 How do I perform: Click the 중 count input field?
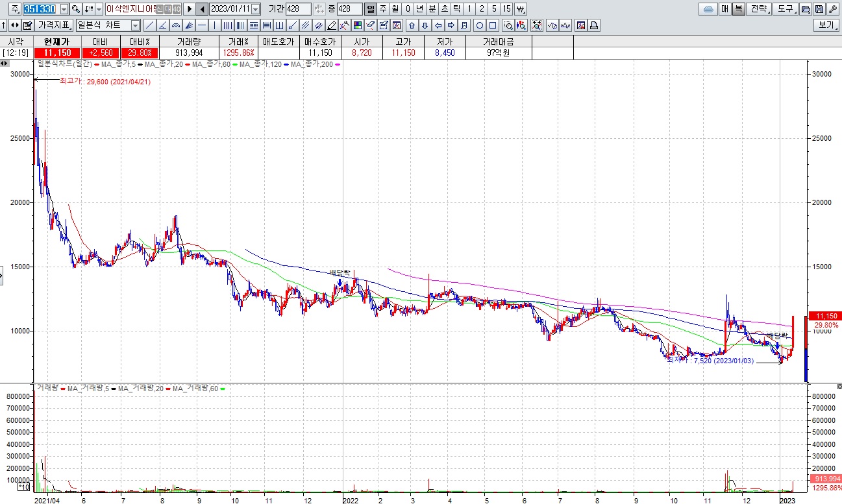pyautogui.click(x=349, y=9)
